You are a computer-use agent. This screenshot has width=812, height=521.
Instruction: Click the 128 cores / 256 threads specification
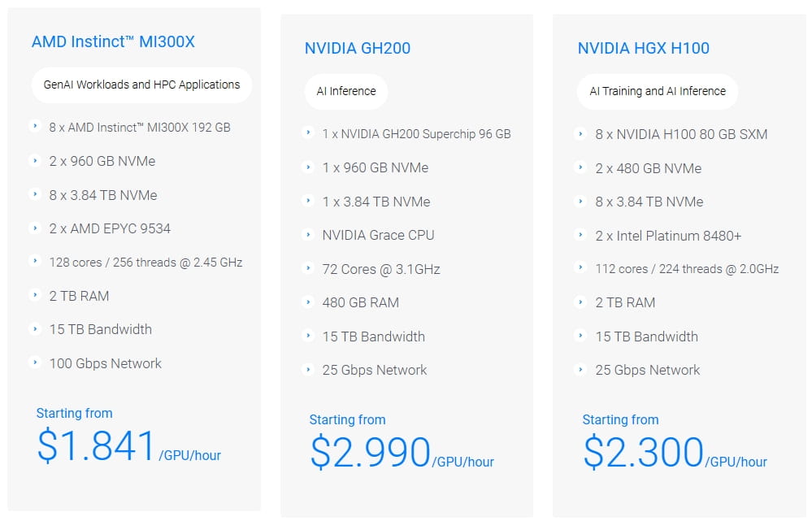point(145,262)
